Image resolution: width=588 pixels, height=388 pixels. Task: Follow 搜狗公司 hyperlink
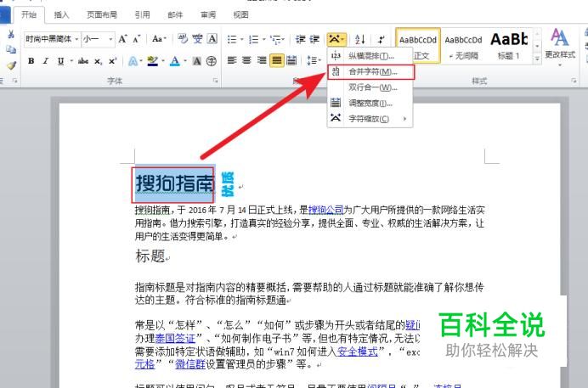[x=326, y=210]
